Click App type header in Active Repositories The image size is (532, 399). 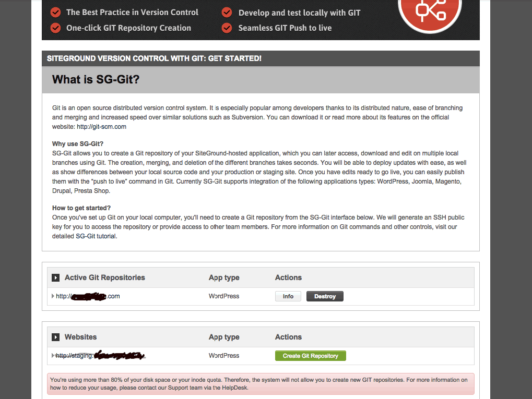[x=224, y=277]
